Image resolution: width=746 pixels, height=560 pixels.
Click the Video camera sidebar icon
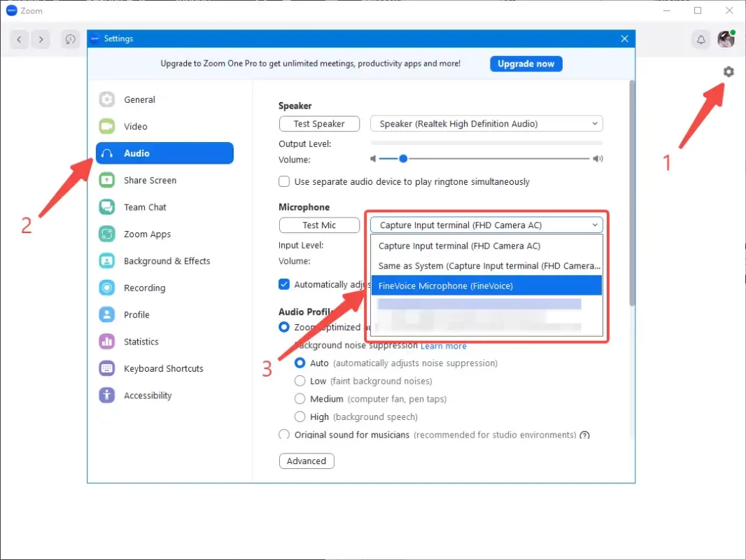tap(106, 127)
